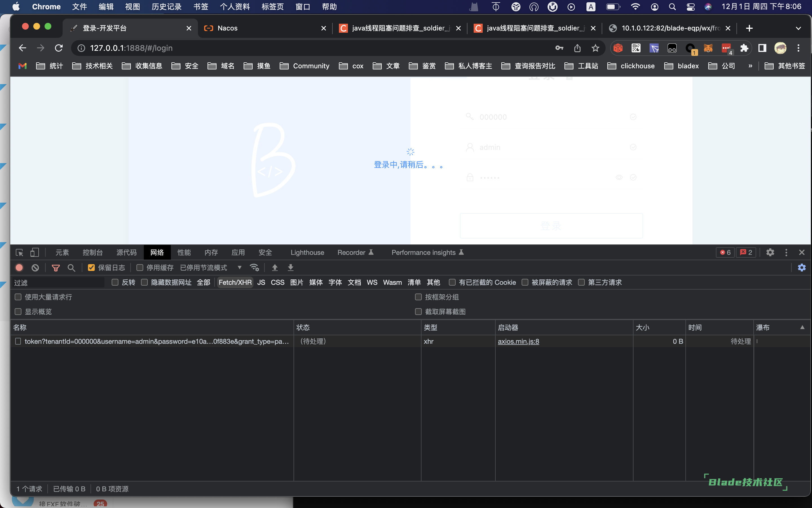
Task: Enable the 使用大量请求行 checkbox
Action: [18, 297]
